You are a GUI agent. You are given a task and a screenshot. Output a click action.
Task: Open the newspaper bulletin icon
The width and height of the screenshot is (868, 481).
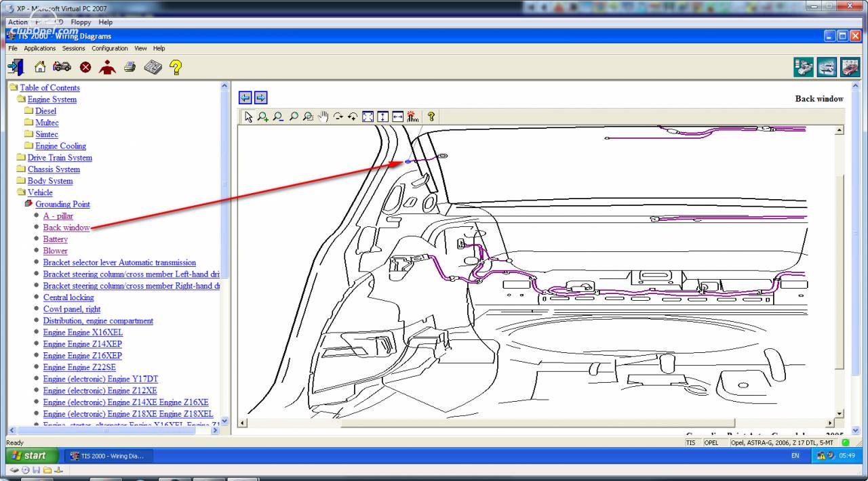[x=153, y=67]
